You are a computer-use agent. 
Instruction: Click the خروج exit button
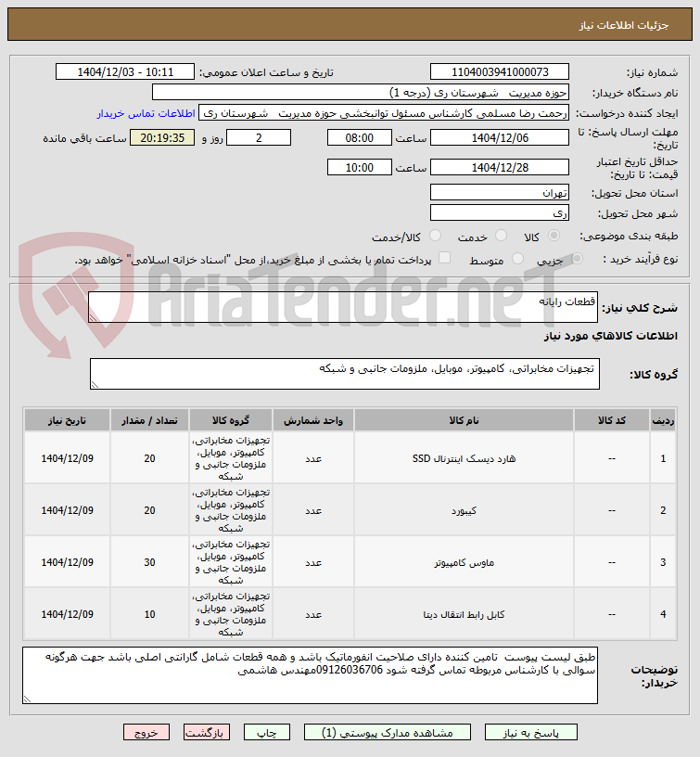[x=146, y=732]
